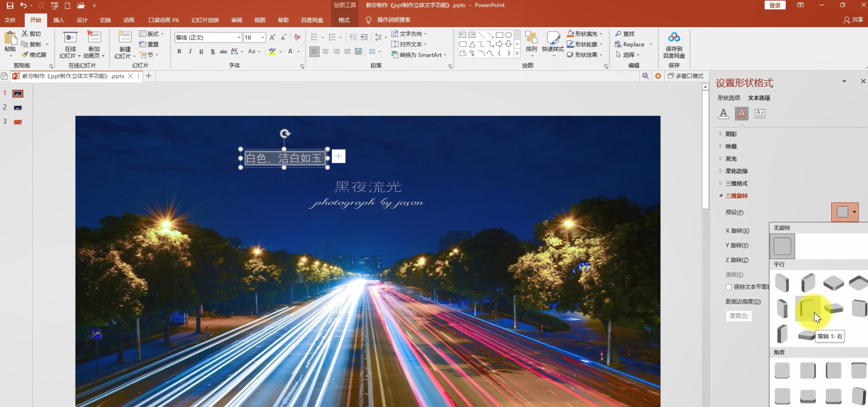This screenshot has height=407, width=868.
Task: Switch to Shape Options (形状选项) tab
Action: (x=729, y=98)
